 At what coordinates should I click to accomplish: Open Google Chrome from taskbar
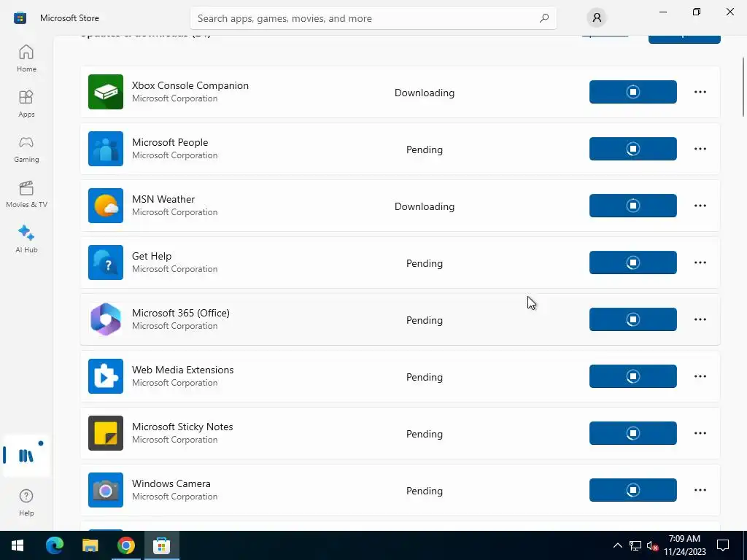[125, 545]
